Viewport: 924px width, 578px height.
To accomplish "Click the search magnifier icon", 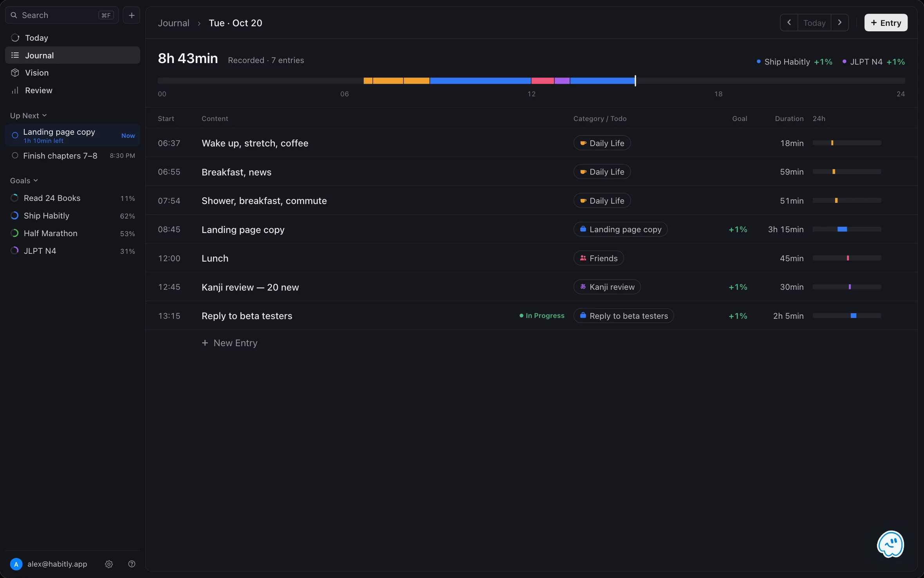I will pos(14,15).
